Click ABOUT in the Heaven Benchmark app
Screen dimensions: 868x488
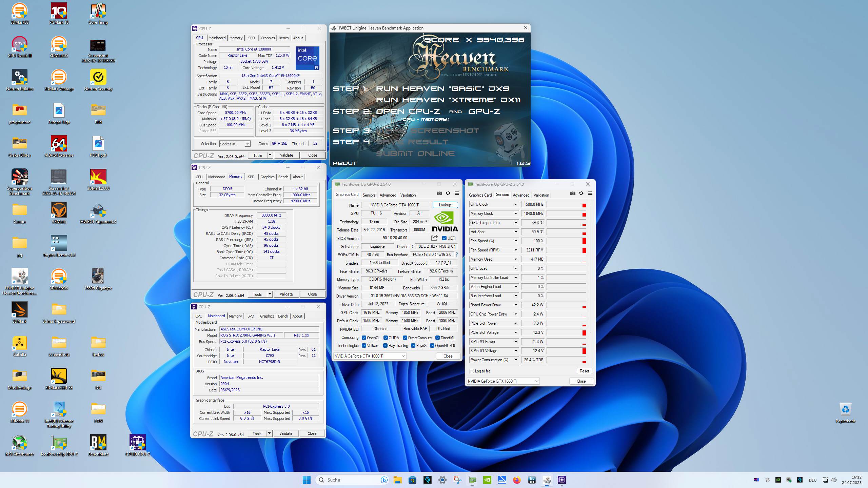click(344, 163)
